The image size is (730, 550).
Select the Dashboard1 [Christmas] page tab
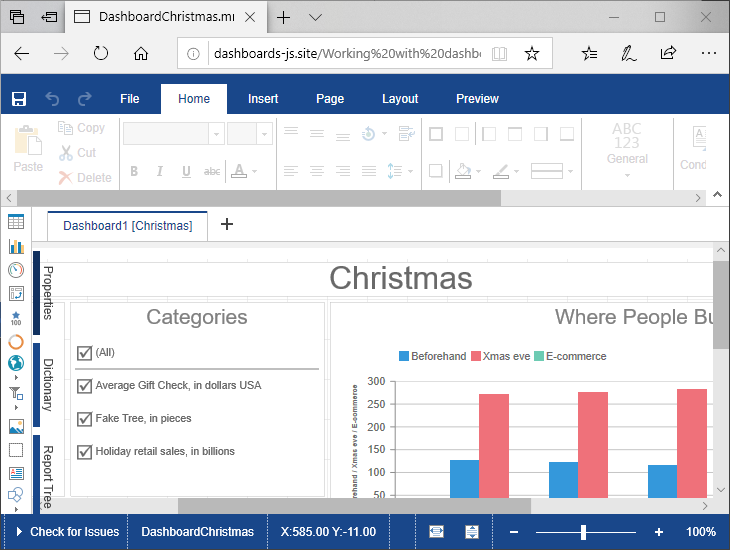[x=128, y=226]
